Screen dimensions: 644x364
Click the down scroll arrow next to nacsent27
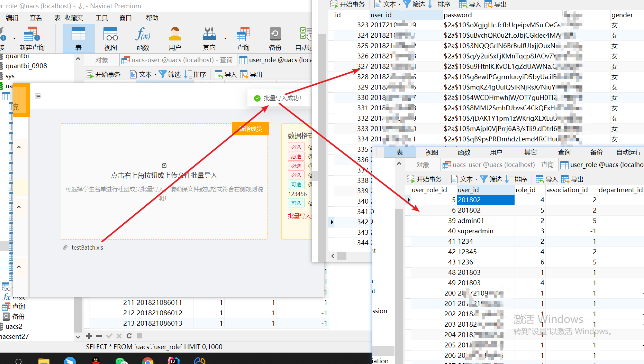(x=78, y=337)
